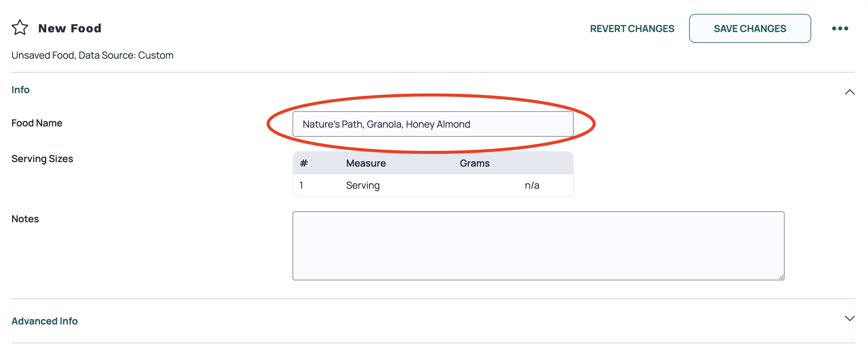The height and width of the screenshot is (352, 868).
Task: Save the new food with Save Changes
Action: [x=750, y=29]
